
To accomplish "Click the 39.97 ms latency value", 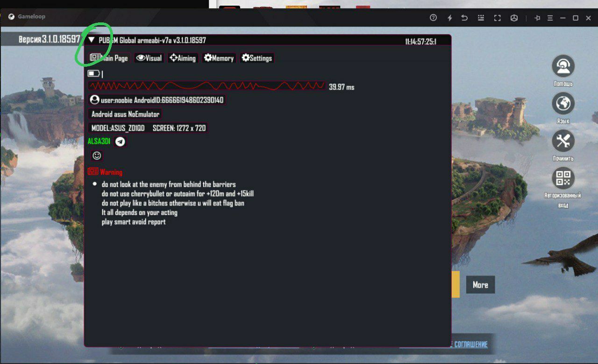I will 342,87.
